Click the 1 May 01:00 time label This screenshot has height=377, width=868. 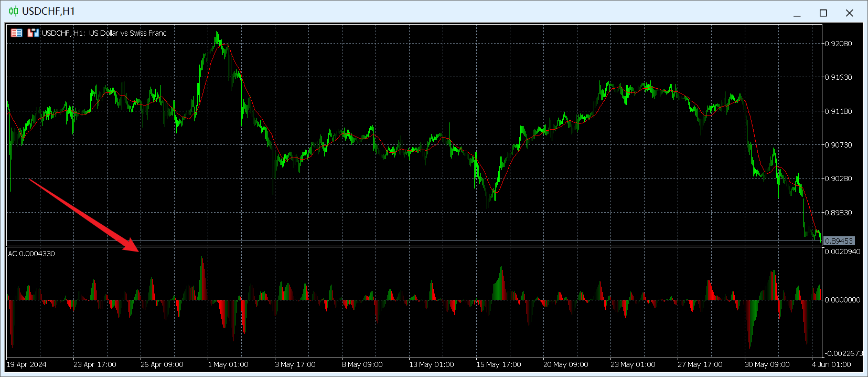(x=228, y=364)
